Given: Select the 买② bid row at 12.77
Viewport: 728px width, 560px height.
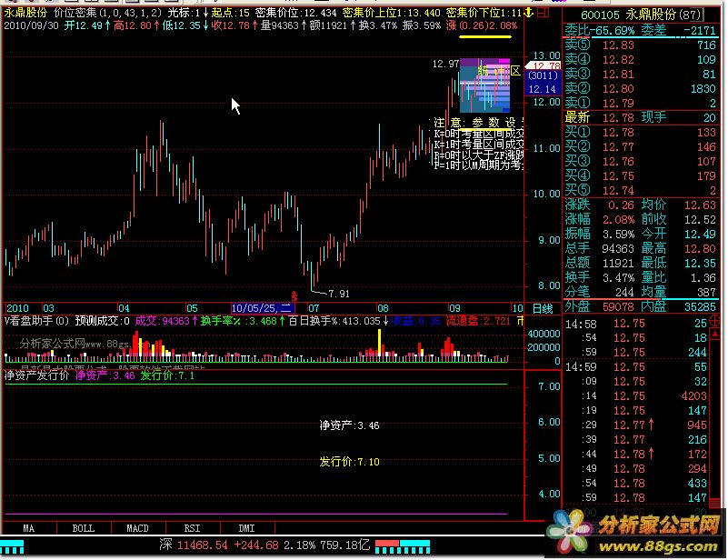Looking at the screenshot, I should point(640,146).
